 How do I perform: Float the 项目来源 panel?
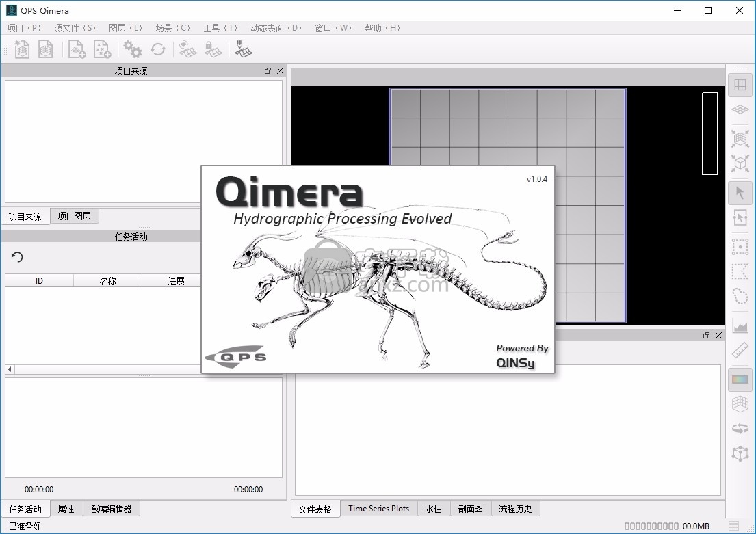(268, 71)
